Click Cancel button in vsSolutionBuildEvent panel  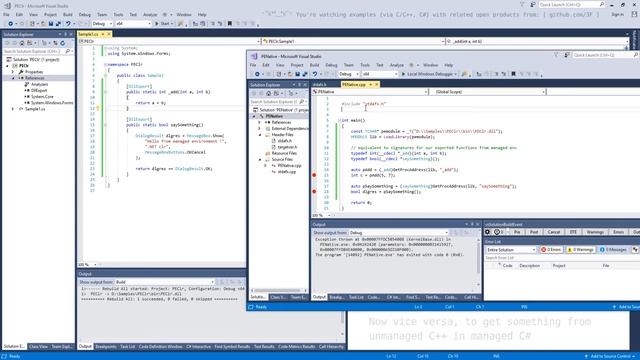point(553,232)
